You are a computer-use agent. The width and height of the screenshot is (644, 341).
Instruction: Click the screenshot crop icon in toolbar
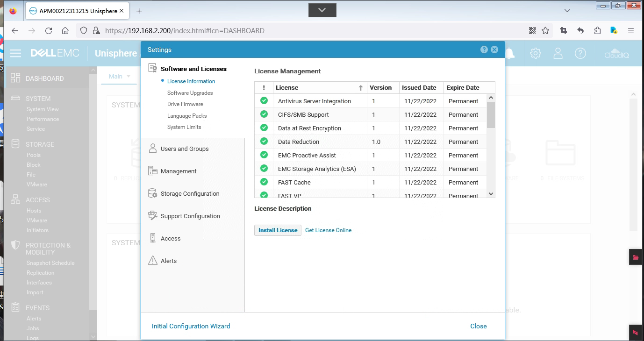click(564, 30)
